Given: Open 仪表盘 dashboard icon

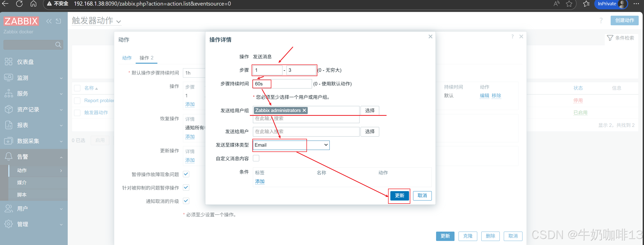Looking at the screenshot, I should click(x=9, y=62).
